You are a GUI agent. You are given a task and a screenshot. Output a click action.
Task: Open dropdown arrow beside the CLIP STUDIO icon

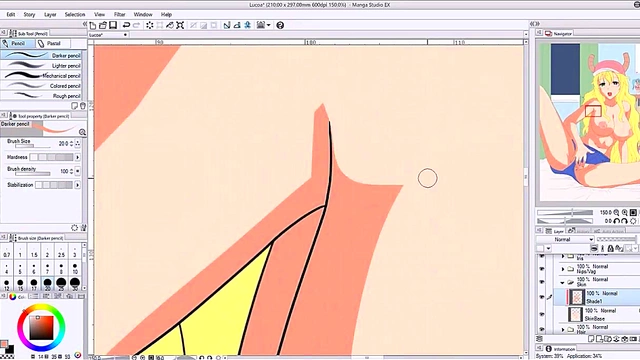(269, 25)
